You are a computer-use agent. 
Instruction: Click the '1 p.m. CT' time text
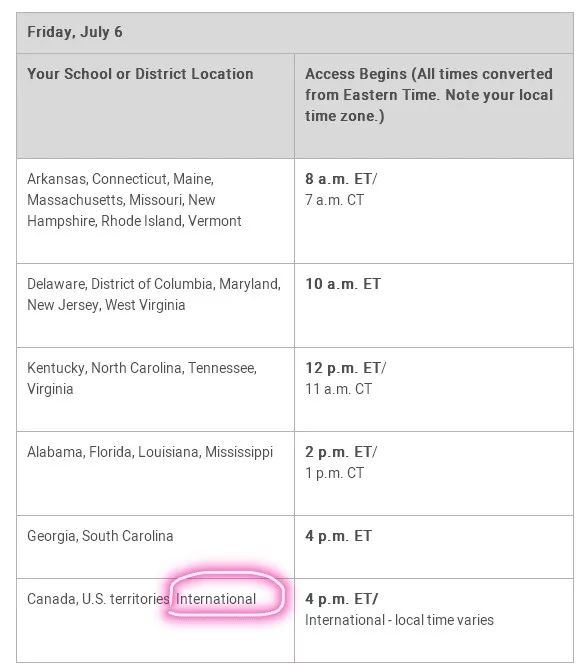pos(334,473)
